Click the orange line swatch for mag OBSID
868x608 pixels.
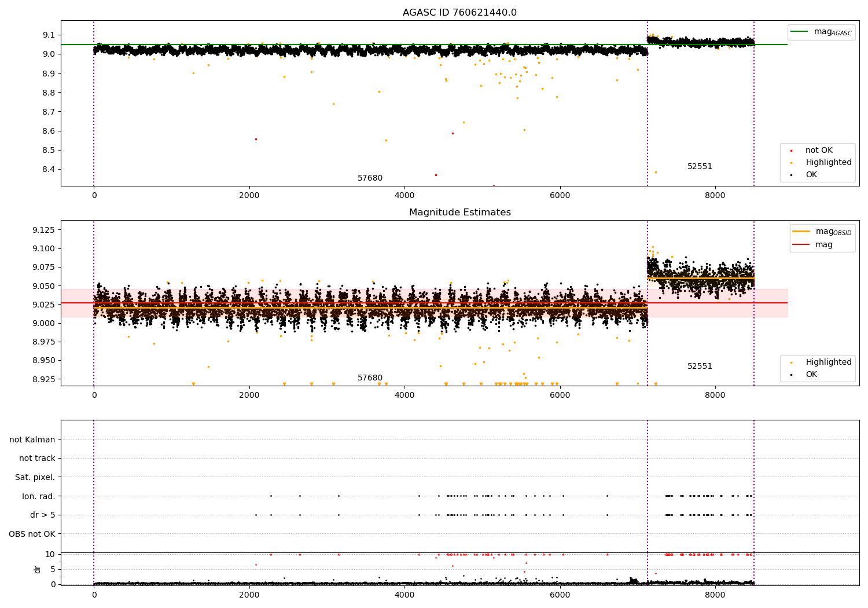coord(801,231)
